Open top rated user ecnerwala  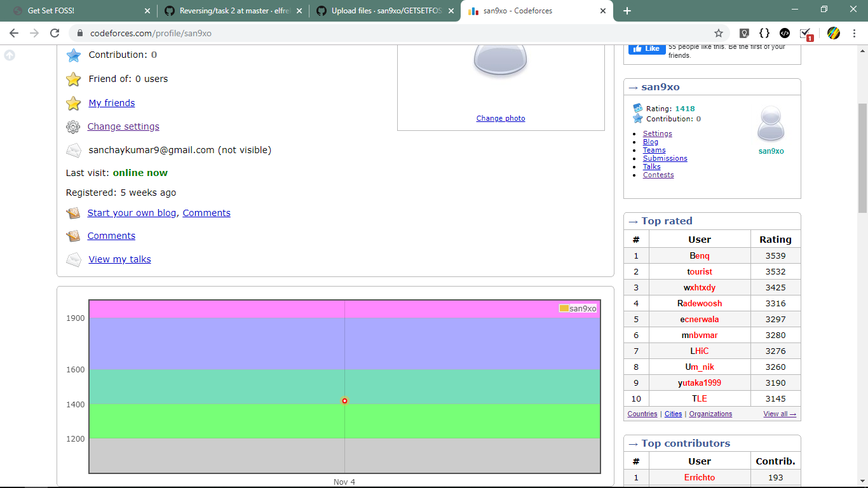pyautogui.click(x=700, y=319)
